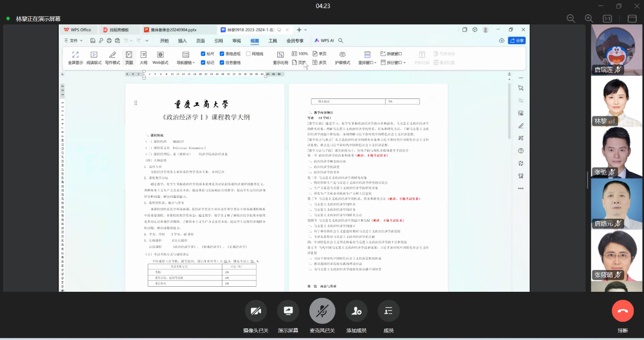Toggle the 任务窗格 task pane checkbox
The image size is (644, 340).
(222, 62)
